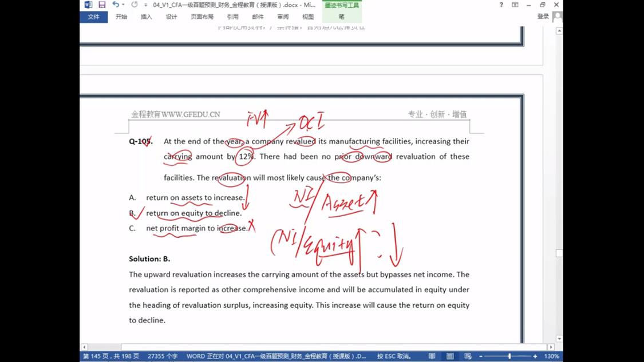This screenshot has height=362, width=644.
Task: Undo the last action
Action: 116,5
